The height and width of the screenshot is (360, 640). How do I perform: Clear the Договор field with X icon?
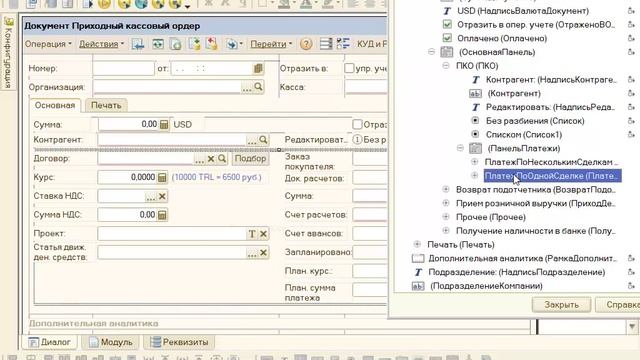tap(211, 159)
